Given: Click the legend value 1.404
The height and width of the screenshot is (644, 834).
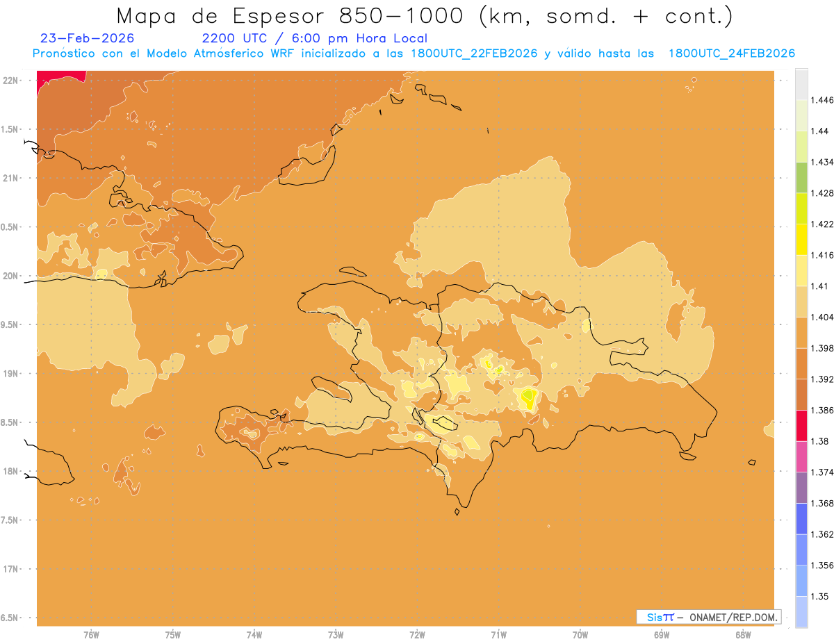Looking at the screenshot, I should 824,317.
